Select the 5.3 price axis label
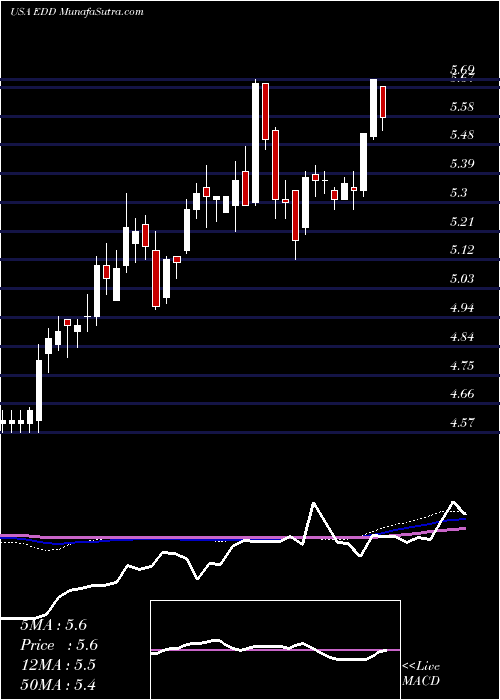 (x=458, y=193)
